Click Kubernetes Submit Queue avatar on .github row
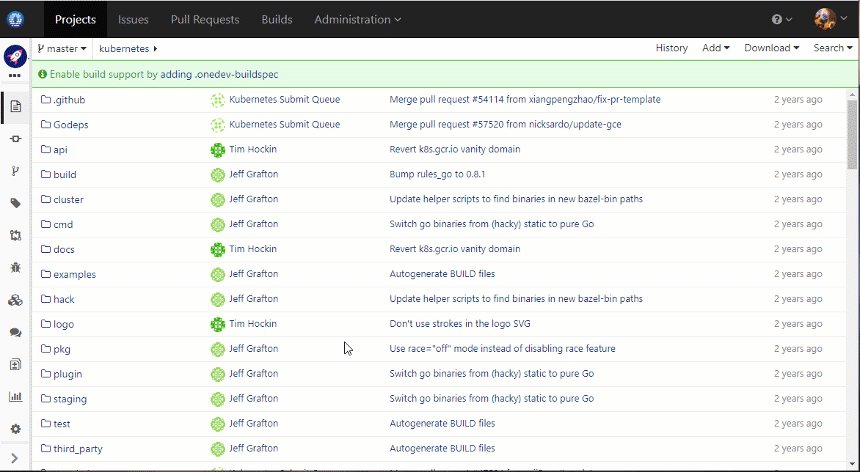The width and height of the screenshot is (860, 472). (x=218, y=100)
